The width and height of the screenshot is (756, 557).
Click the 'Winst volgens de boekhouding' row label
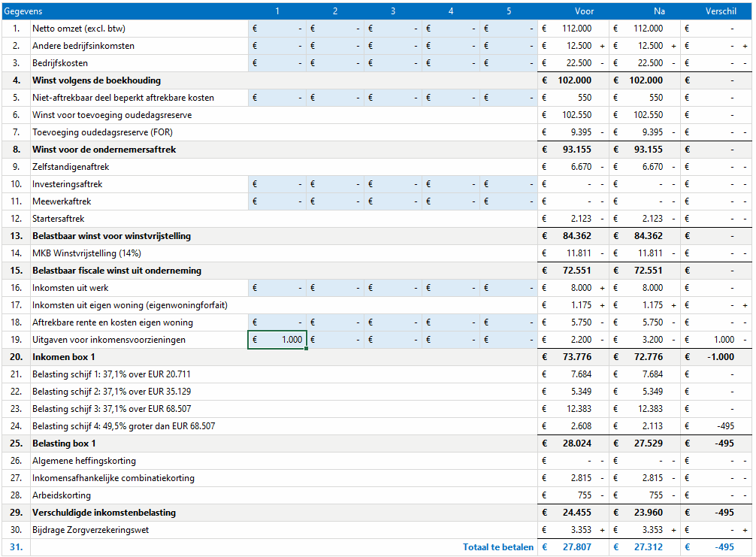click(x=96, y=80)
